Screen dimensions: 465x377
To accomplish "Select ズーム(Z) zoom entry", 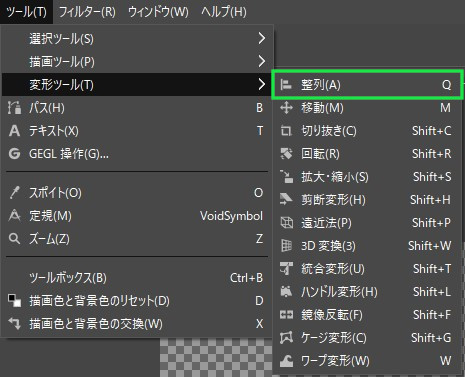I will (x=138, y=239).
